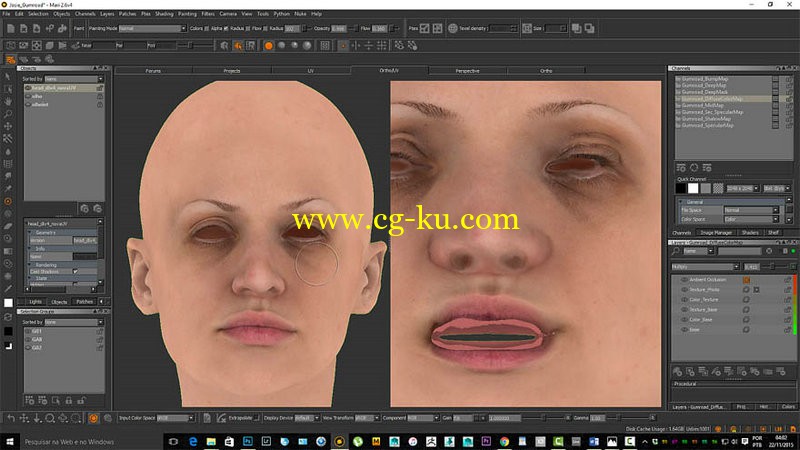Pick black Quick Channel swatch

(681, 188)
